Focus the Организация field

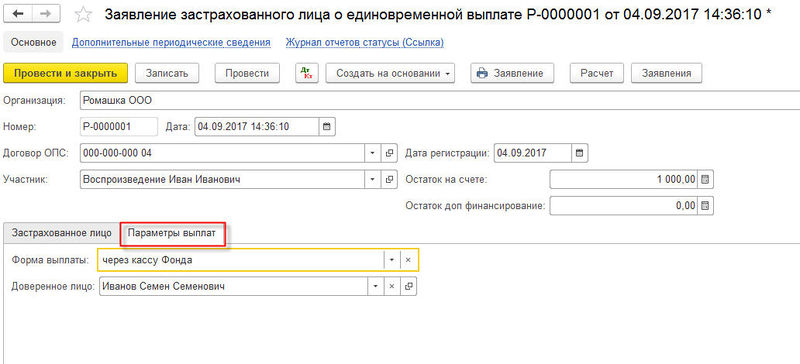pyautogui.click(x=440, y=101)
